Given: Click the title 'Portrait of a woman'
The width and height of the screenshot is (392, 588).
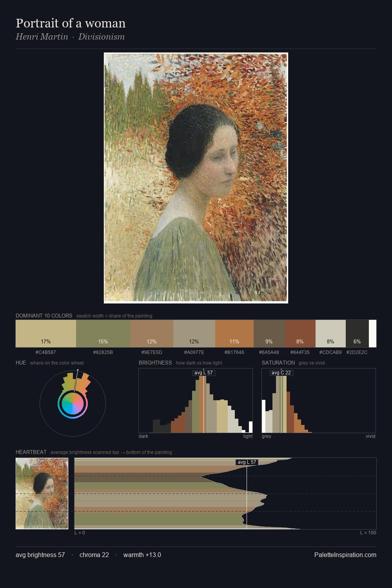Looking at the screenshot, I should pos(71,23).
